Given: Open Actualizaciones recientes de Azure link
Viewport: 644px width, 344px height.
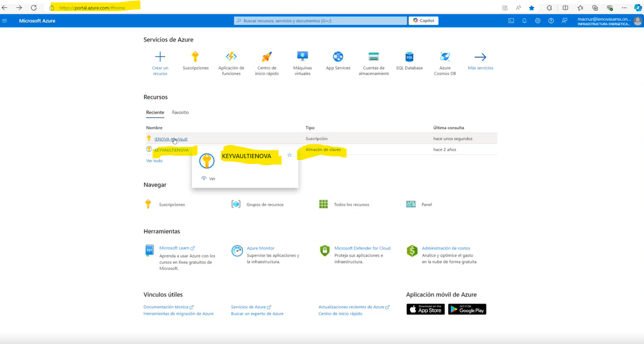Looking at the screenshot, I should click(354, 307).
